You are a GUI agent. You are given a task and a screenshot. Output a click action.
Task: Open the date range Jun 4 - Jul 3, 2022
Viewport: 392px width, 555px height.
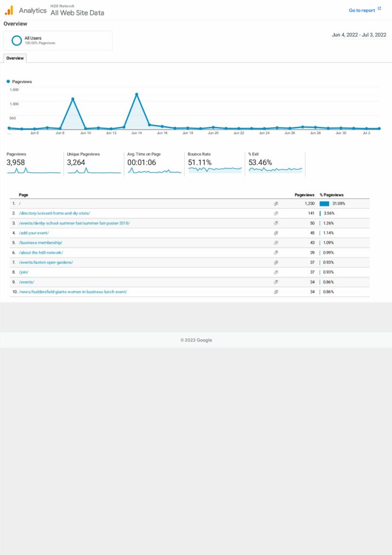[x=359, y=35]
